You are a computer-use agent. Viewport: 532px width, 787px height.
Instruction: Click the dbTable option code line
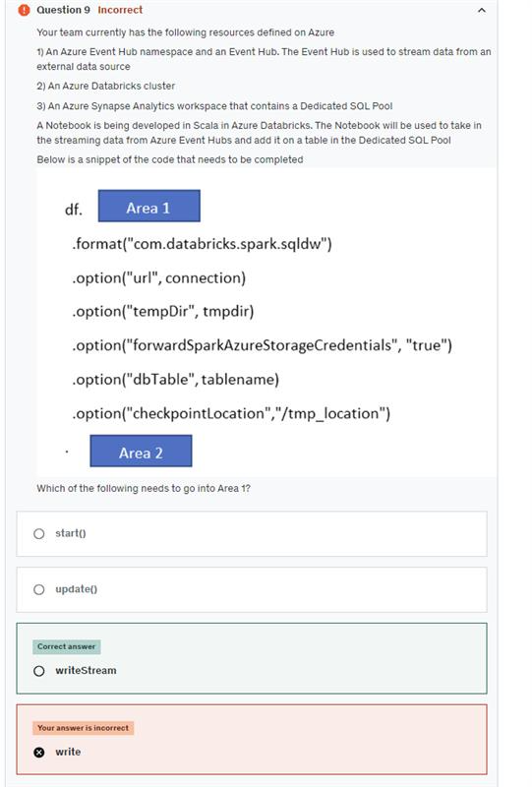(175, 380)
